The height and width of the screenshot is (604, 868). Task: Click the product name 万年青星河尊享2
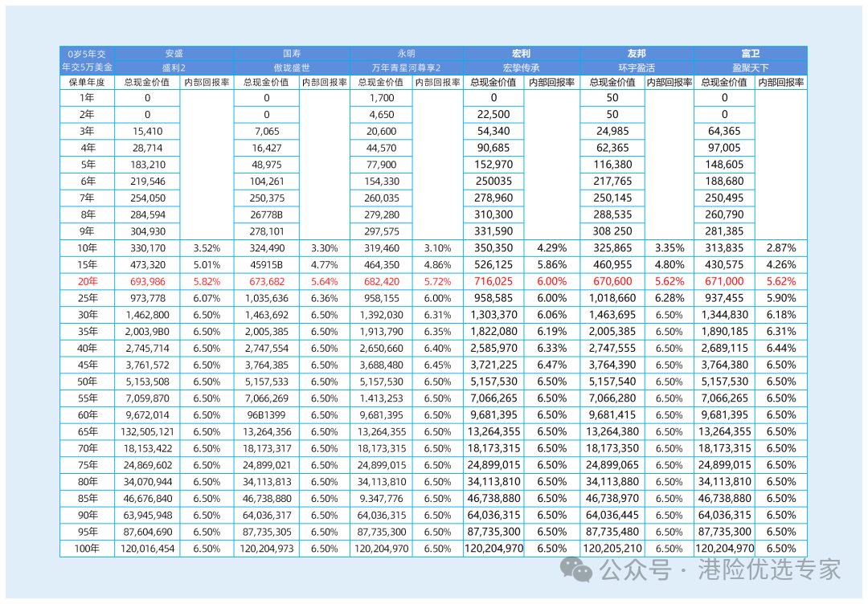(407, 68)
